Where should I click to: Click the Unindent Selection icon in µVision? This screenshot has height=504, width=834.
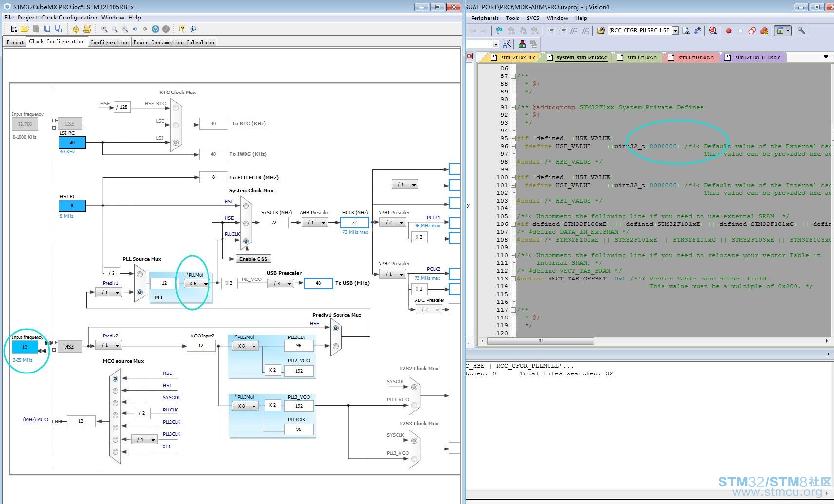pyautogui.click(x=563, y=31)
